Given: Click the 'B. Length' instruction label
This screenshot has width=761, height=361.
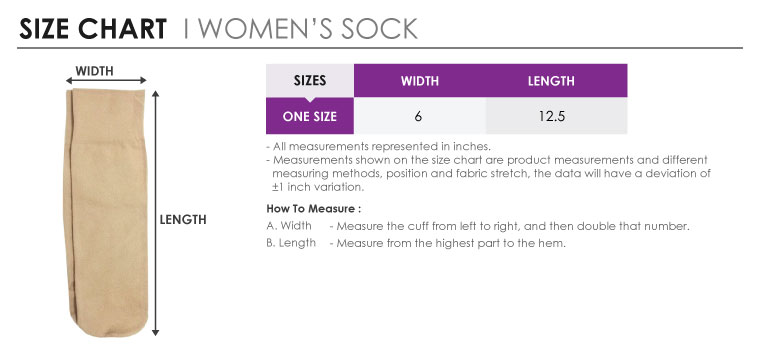Looking at the screenshot, I should 291,243.
